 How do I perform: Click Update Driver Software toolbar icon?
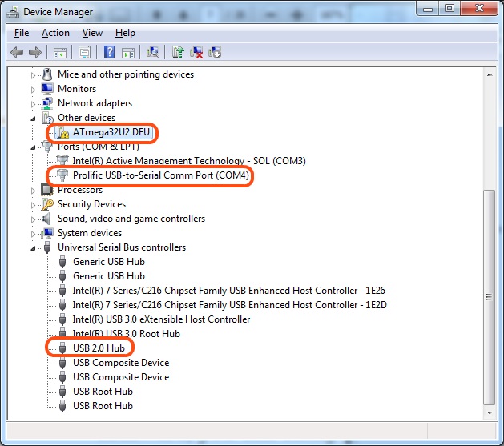tap(178, 52)
